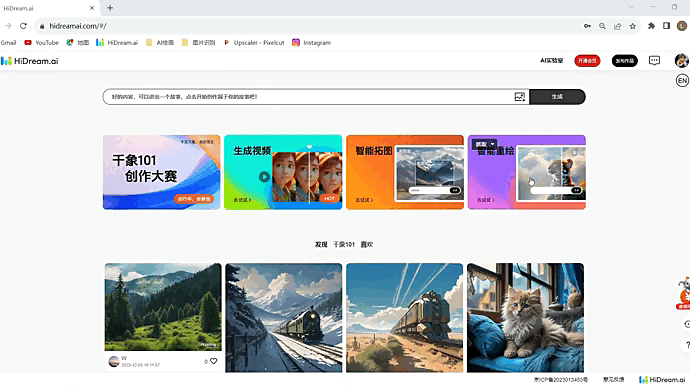
Task: Select the 千象101 tab
Action: coord(344,244)
